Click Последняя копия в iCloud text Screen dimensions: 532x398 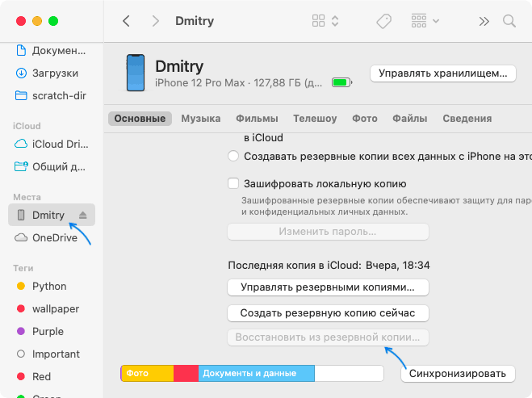coord(329,265)
